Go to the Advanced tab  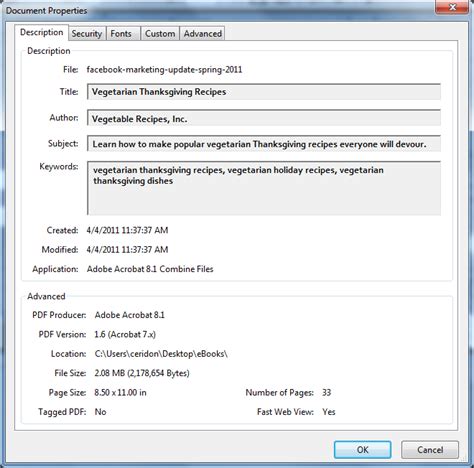point(202,34)
